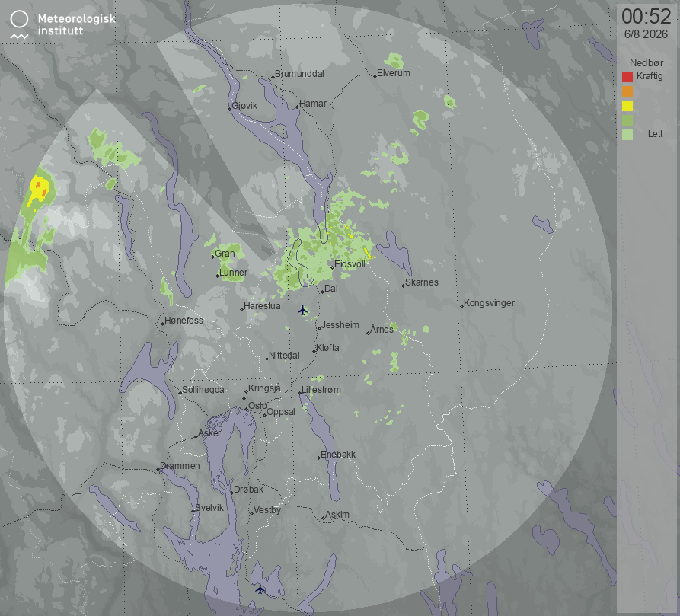Click the Oppsal place label
The image size is (680, 616).
(280, 412)
